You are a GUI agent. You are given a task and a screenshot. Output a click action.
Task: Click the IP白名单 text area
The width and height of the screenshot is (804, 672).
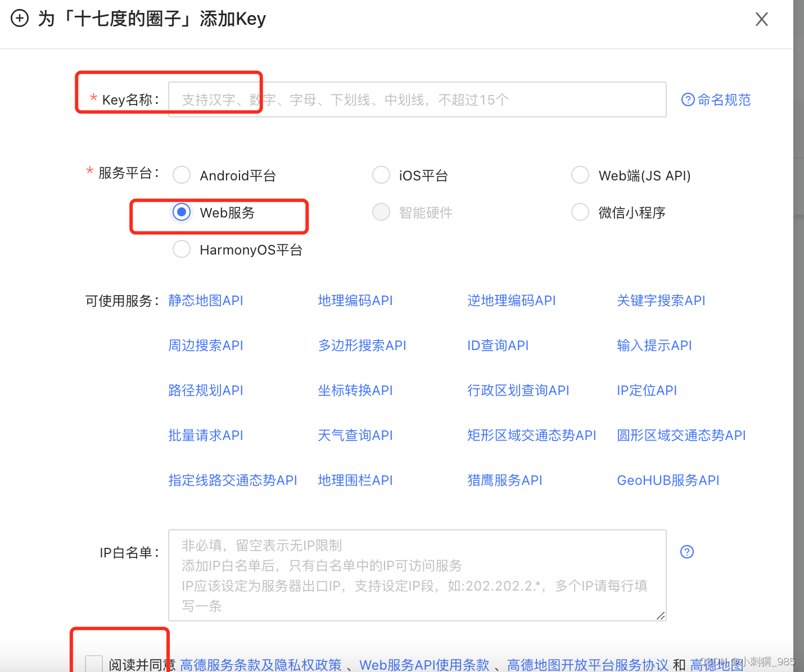coord(416,573)
